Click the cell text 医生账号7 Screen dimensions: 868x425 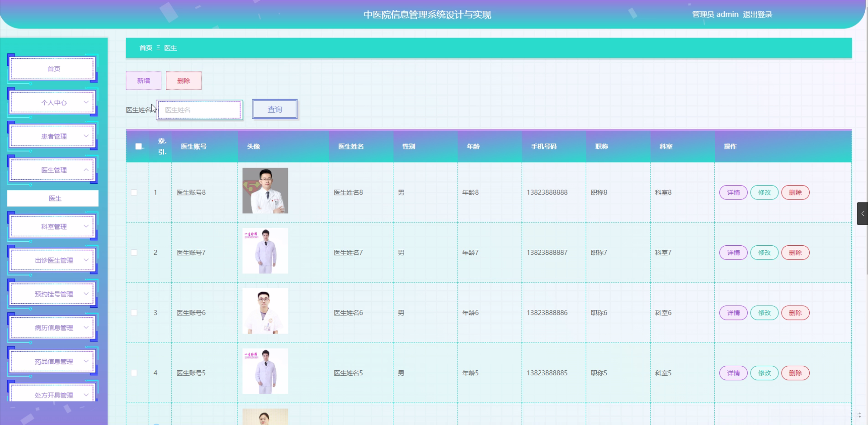click(191, 253)
